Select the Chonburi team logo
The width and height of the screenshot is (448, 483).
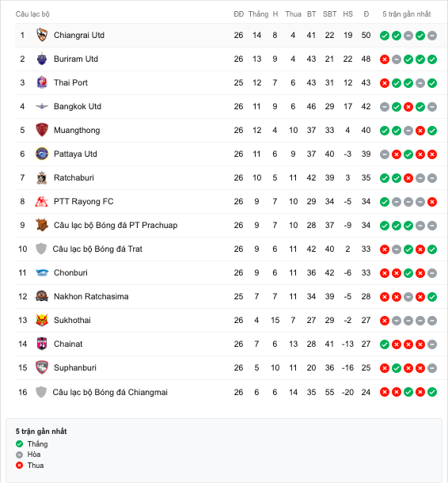point(42,272)
